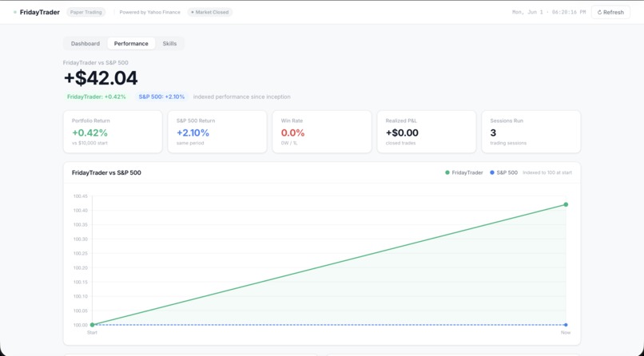Select the S&P 500 Return card

pos(217,132)
